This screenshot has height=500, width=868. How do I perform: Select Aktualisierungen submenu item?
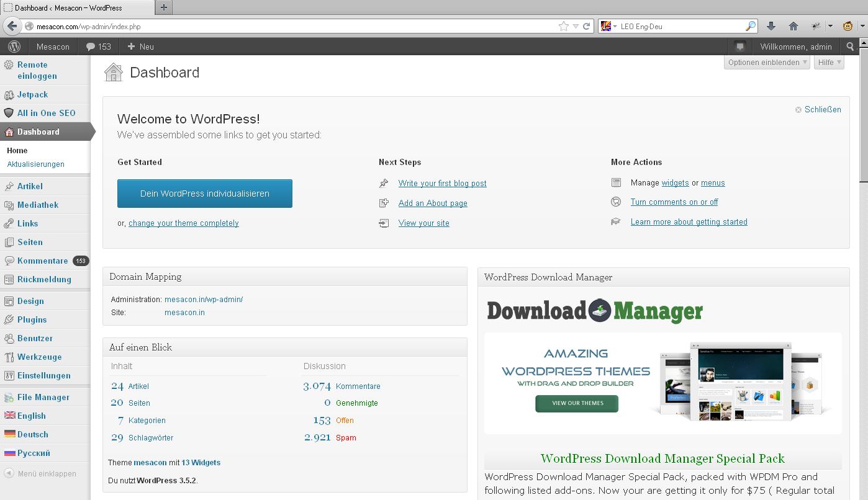coord(36,164)
